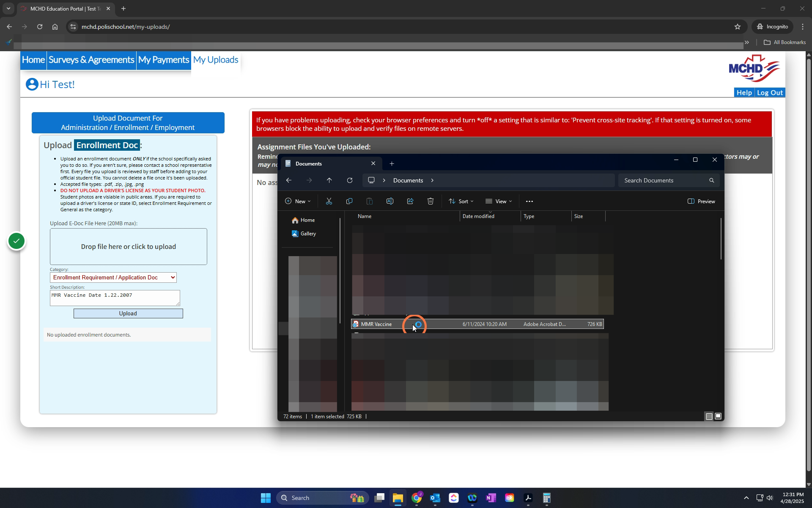The image size is (812, 508).
Task: Reload the browser page
Action: click(x=40, y=27)
